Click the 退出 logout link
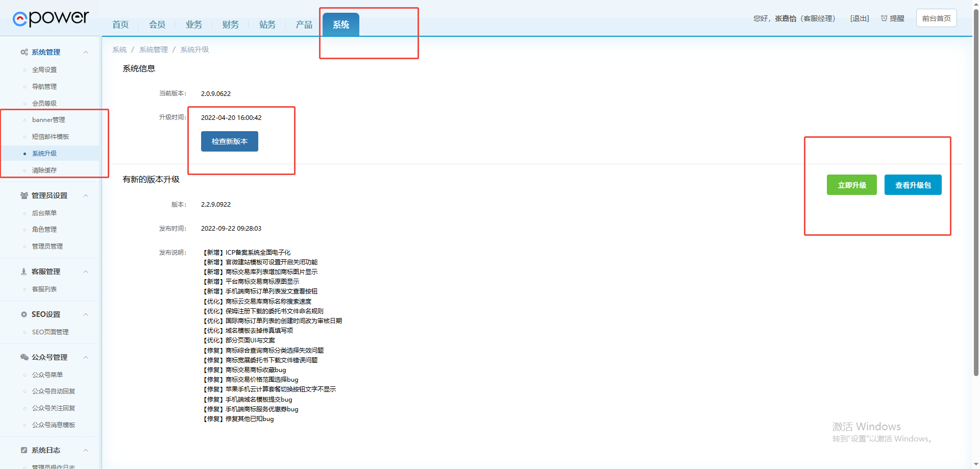The image size is (980, 469). coord(860,18)
